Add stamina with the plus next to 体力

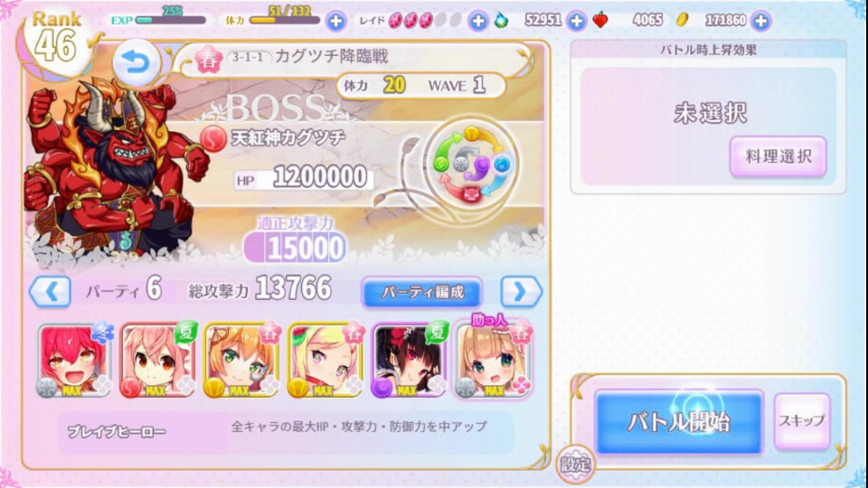[335, 21]
